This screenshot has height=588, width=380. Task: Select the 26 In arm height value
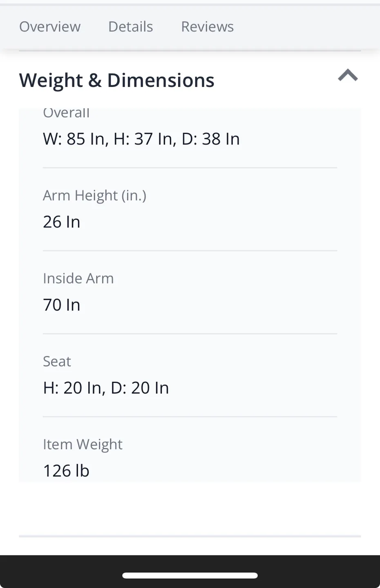[62, 222]
